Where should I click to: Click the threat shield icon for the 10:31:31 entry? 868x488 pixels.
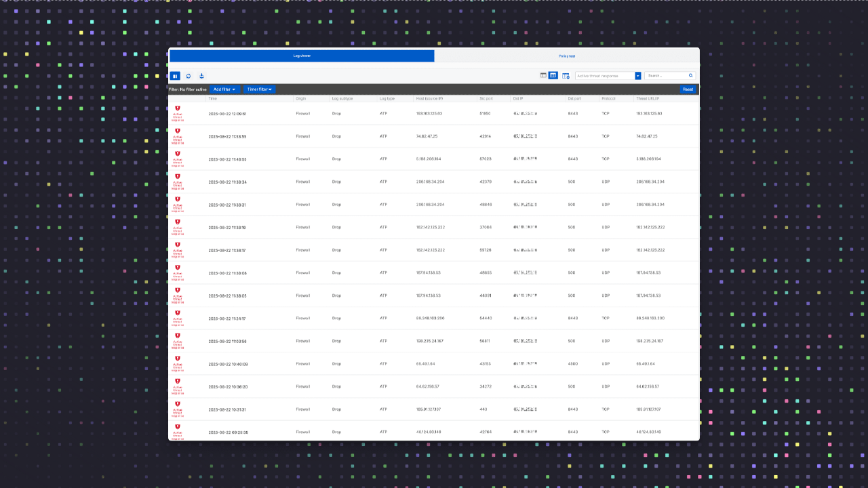click(178, 404)
